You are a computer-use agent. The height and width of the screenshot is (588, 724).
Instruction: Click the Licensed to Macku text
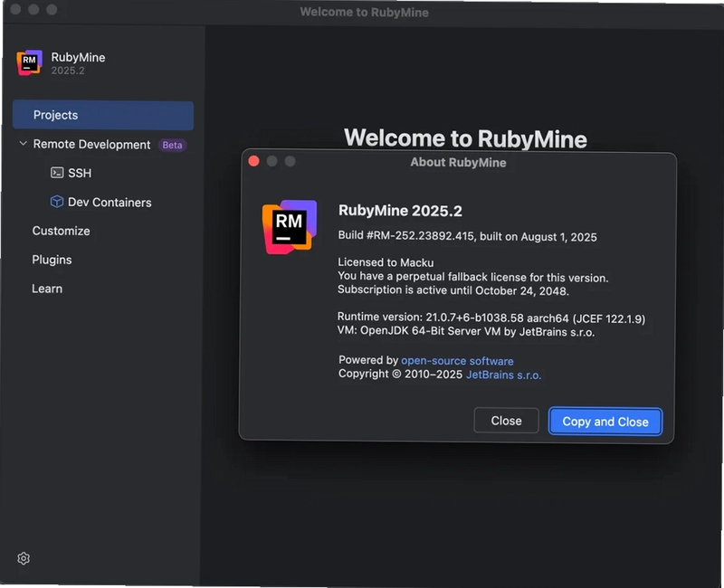pos(386,262)
